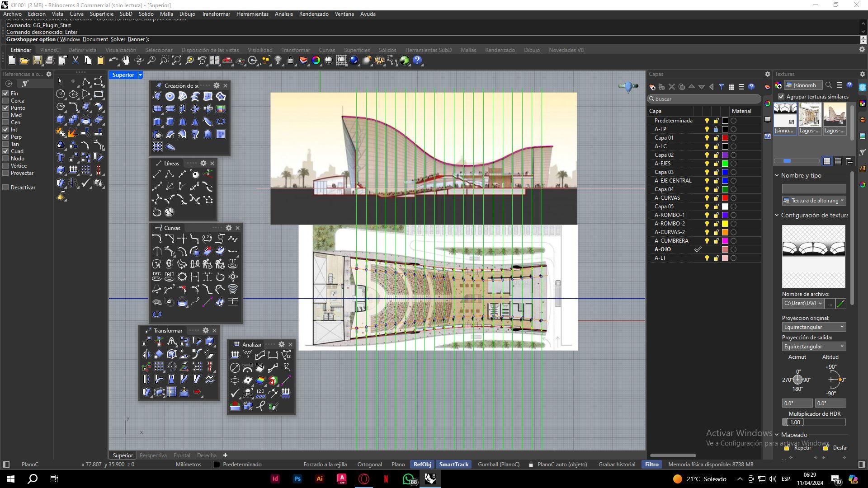This screenshot has height=488, width=868.
Task: Click the A-CUMBRERA layer magenta color swatch
Action: (725, 241)
